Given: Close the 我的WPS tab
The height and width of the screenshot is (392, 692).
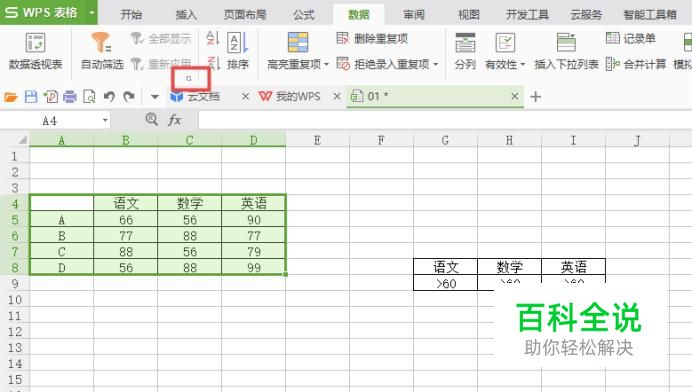Looking at the screenshot, I should tap(337, 96).
